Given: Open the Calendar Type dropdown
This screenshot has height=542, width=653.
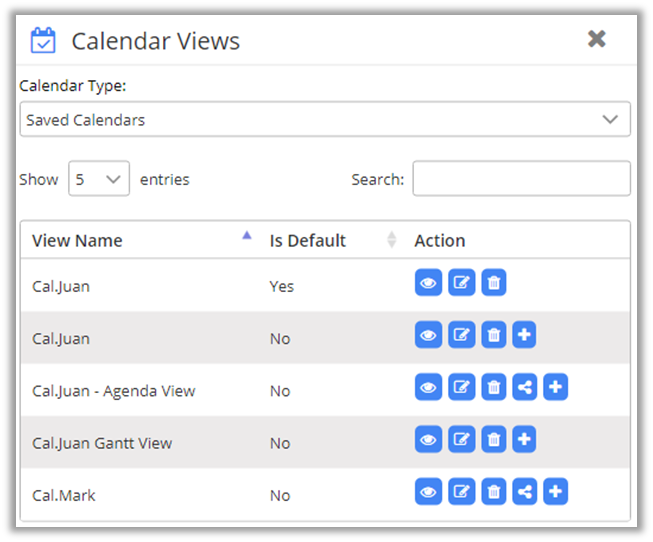Looking at the screenshot, I should 325,120.
